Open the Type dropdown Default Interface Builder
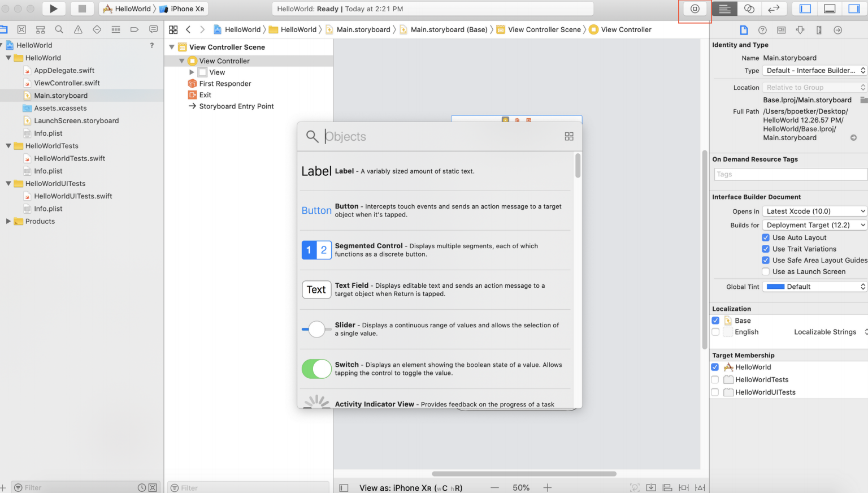Image resolution: width=868 pixels, height=493 pixels. click(814, 71)
